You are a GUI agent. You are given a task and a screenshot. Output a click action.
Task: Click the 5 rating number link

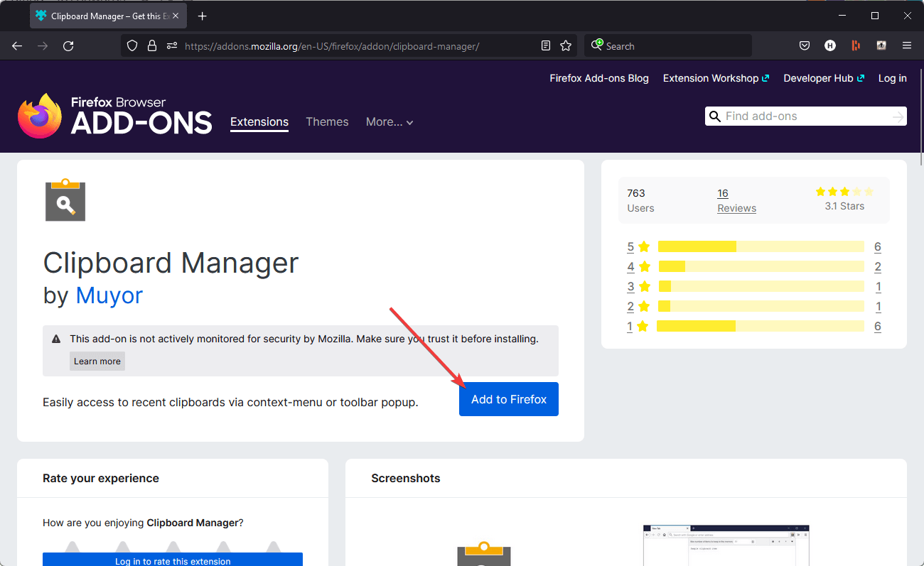(630, 247)
